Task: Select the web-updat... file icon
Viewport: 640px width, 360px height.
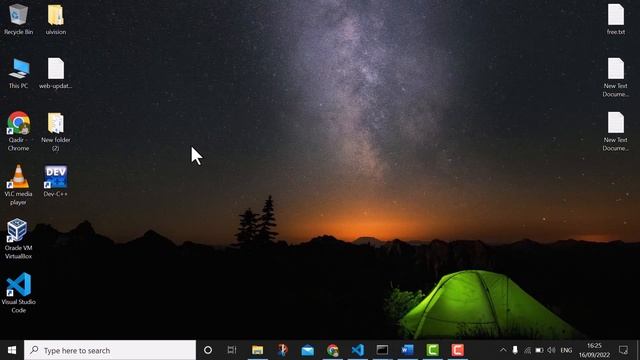Action: coord(56,73)
